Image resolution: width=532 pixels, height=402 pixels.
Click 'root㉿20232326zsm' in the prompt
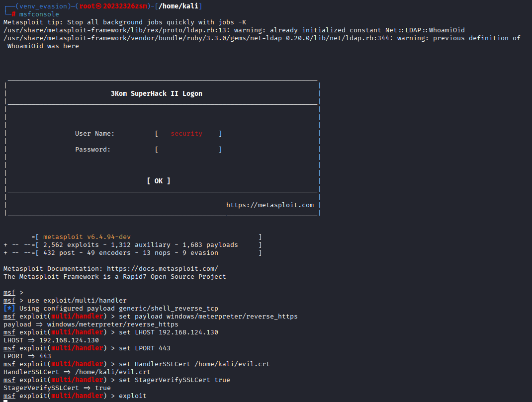click(x=113, y=6)
